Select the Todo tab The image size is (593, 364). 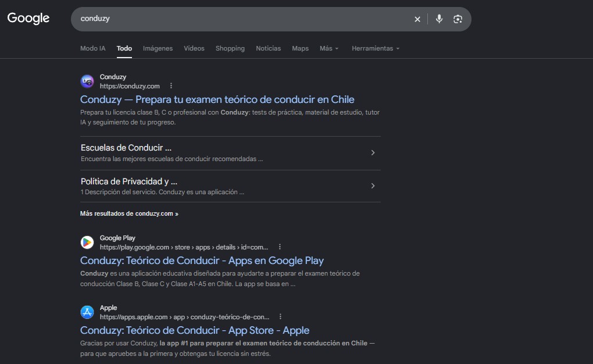tap(124, 48)
